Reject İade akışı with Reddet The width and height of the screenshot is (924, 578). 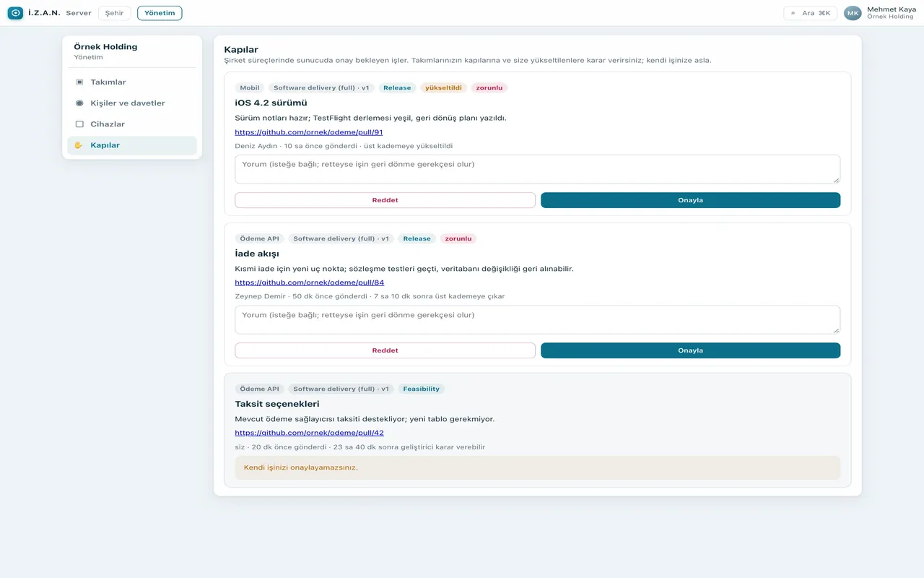tap(385, 350)
